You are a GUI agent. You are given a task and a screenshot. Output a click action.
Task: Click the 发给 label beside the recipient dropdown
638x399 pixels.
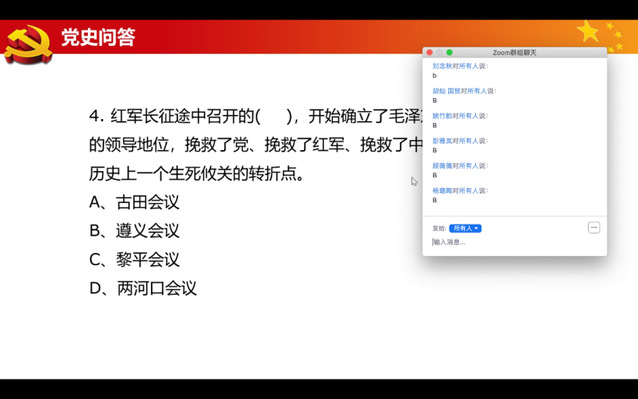(439, 228)
